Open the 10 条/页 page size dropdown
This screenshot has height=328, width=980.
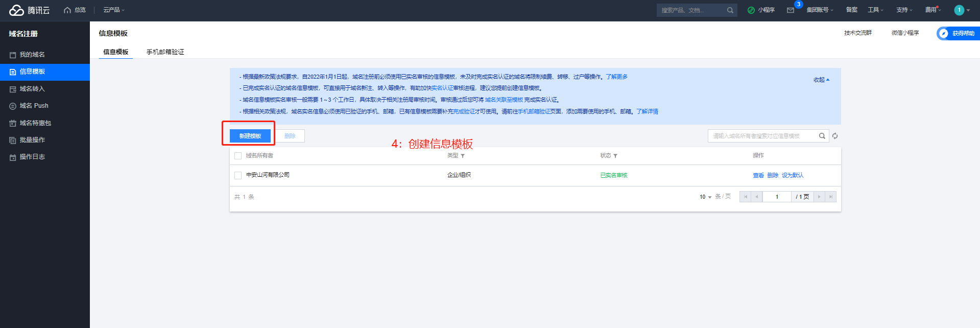point(705,197)
